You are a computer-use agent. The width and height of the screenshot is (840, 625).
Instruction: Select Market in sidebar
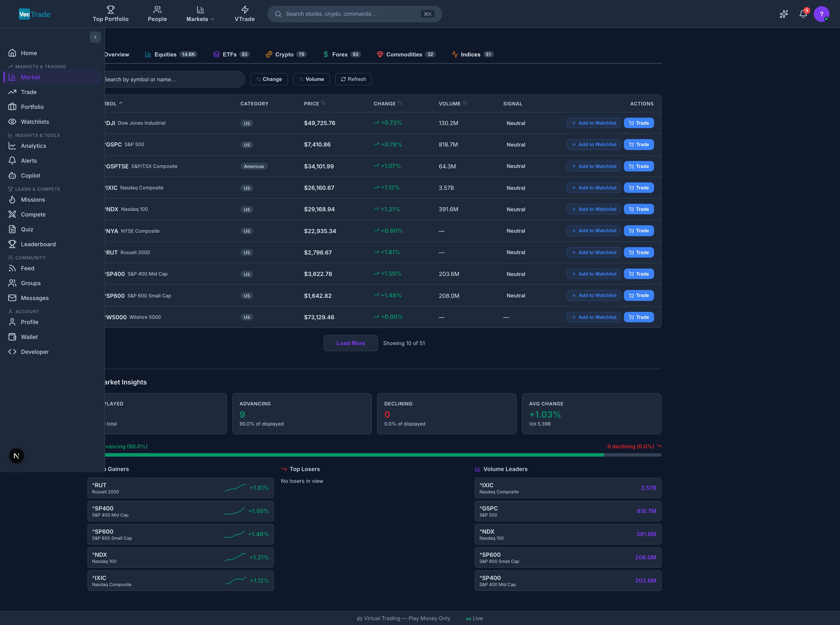coord(52,77)
